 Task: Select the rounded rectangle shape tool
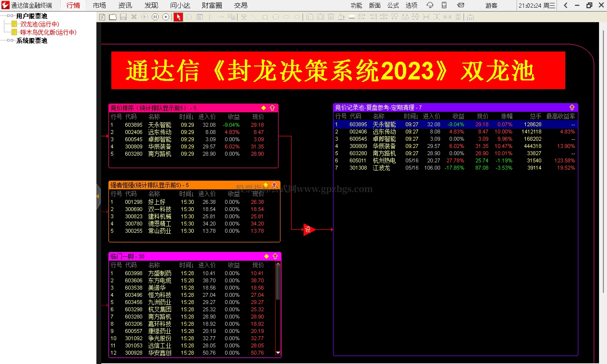pos(276,17)
